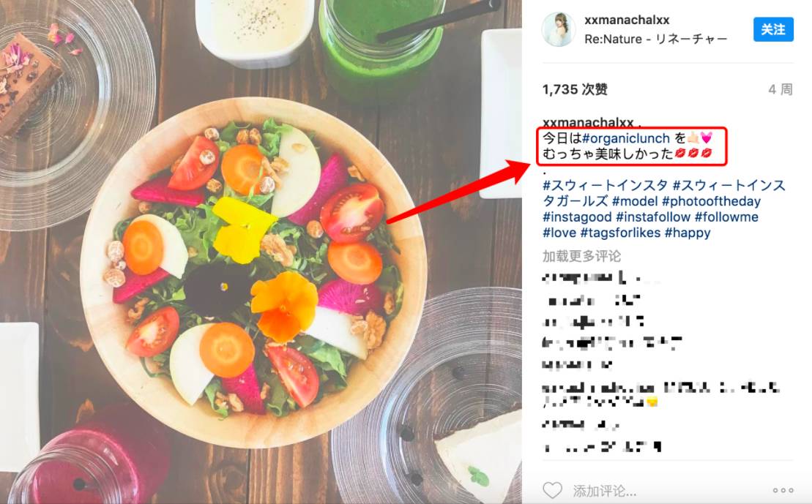Click the salad bowl photo
This screenshot has width=812, height=504.
254,271
